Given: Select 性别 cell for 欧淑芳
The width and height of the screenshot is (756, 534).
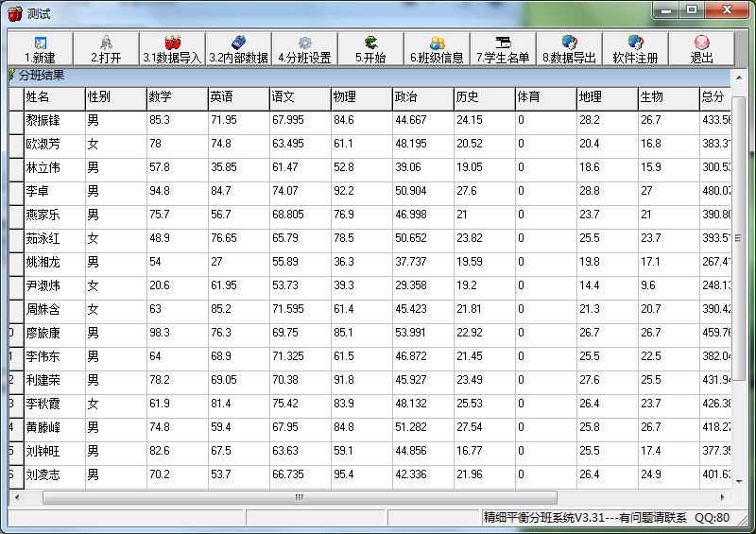Looking at the screenshot, I should [x=114, y=145].
